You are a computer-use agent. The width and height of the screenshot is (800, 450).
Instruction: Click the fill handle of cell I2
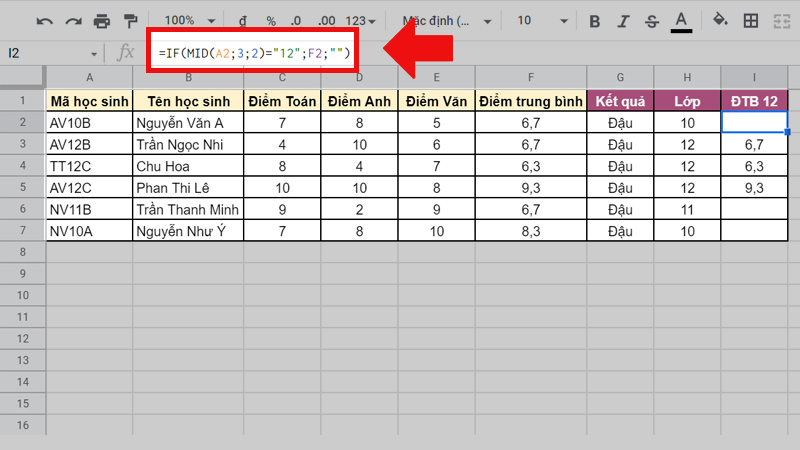click(x=787, y=132)
